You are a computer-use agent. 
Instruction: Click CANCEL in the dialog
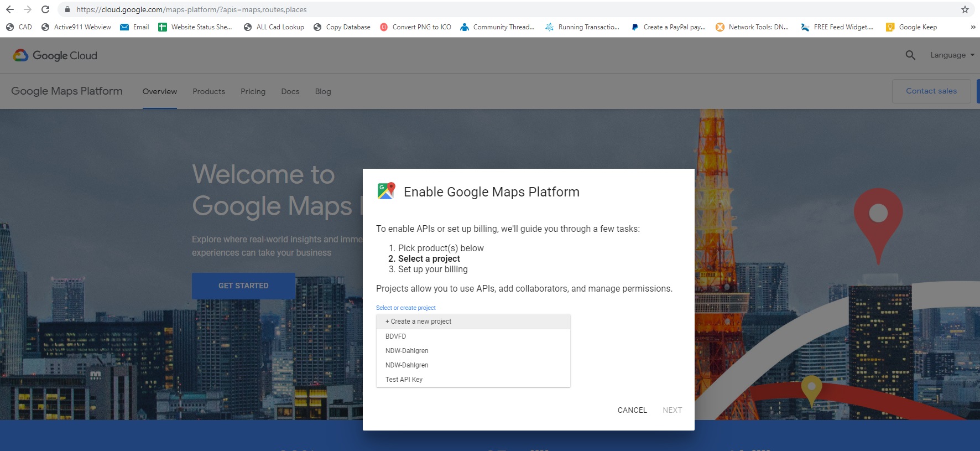[632, 410]
